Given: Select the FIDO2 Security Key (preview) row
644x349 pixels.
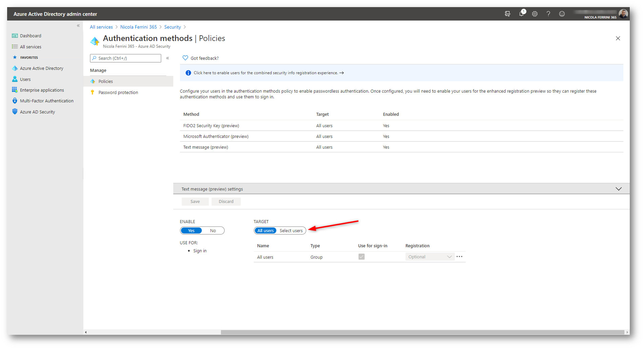Looking at the screenshot, I should [401, 126].
